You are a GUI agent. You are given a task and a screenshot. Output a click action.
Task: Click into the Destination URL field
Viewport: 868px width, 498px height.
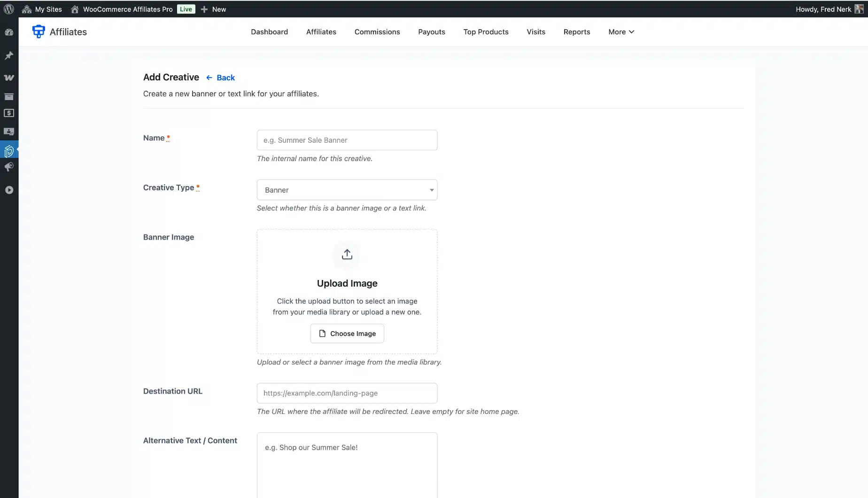click(347, 393)
